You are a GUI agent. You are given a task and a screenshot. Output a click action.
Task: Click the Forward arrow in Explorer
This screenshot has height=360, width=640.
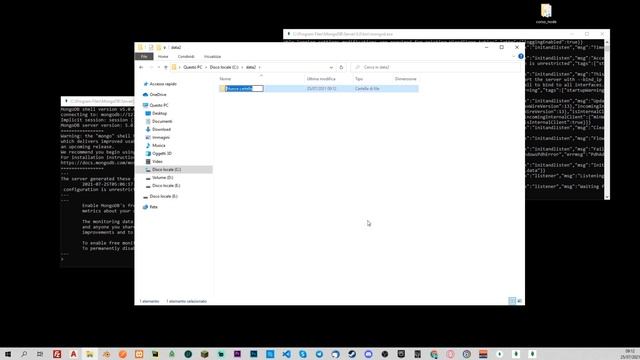point(151,67)
